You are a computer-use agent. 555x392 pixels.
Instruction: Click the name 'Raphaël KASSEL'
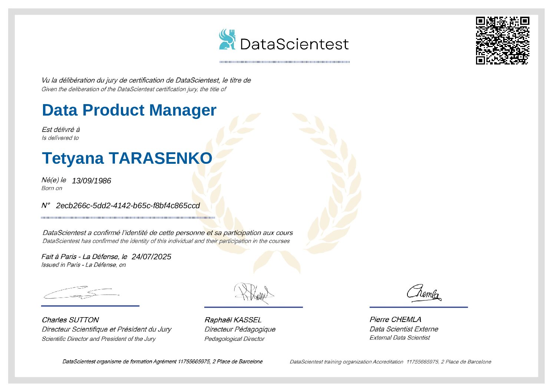233,320
